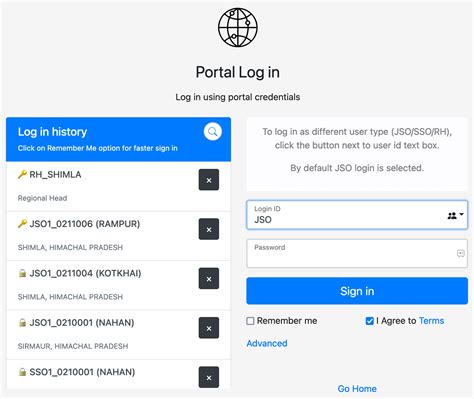The width and height of the screenshot is (474, 399).
Task: Click the key icon beside RH_SHIMLA
Action: [22, 174]
